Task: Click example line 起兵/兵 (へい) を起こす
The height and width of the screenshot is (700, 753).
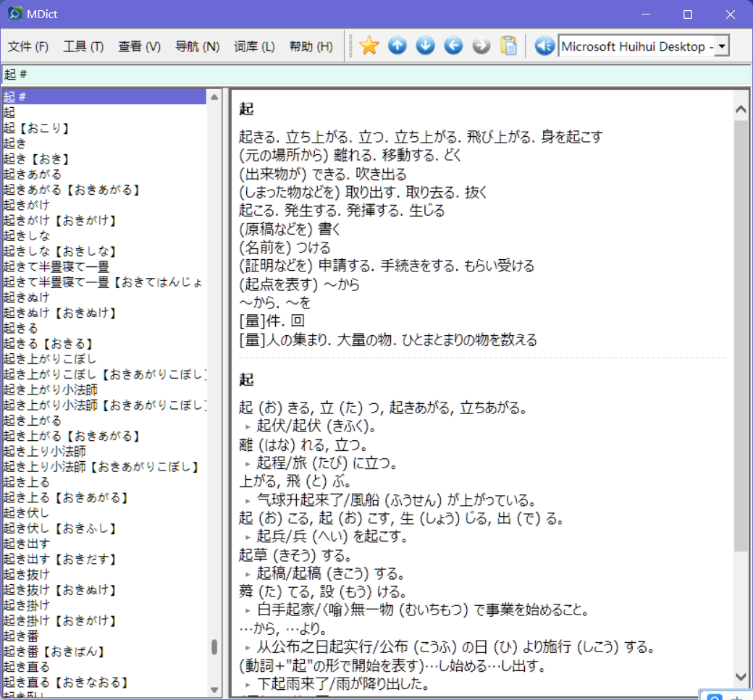Action: tap(332, 536)
